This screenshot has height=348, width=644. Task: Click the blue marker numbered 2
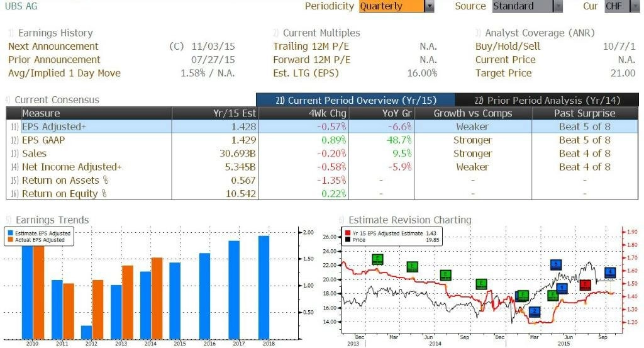tap(535, 312)
